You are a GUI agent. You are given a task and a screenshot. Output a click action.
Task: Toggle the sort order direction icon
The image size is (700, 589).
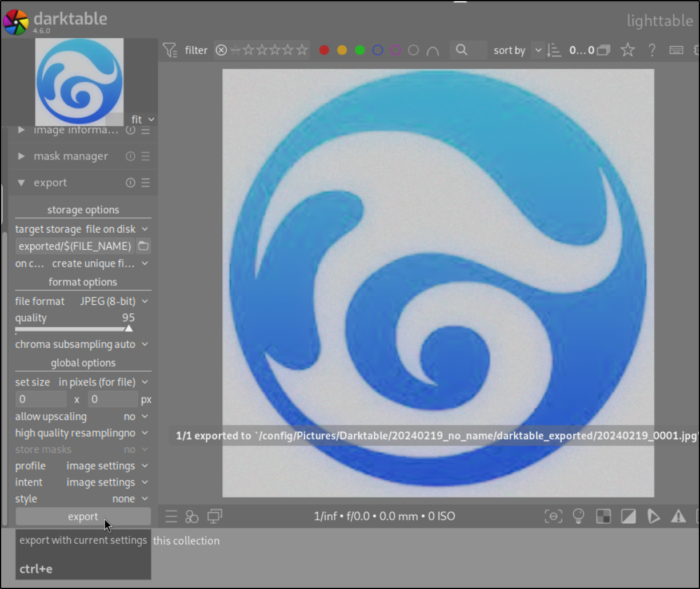coord(554,50)
